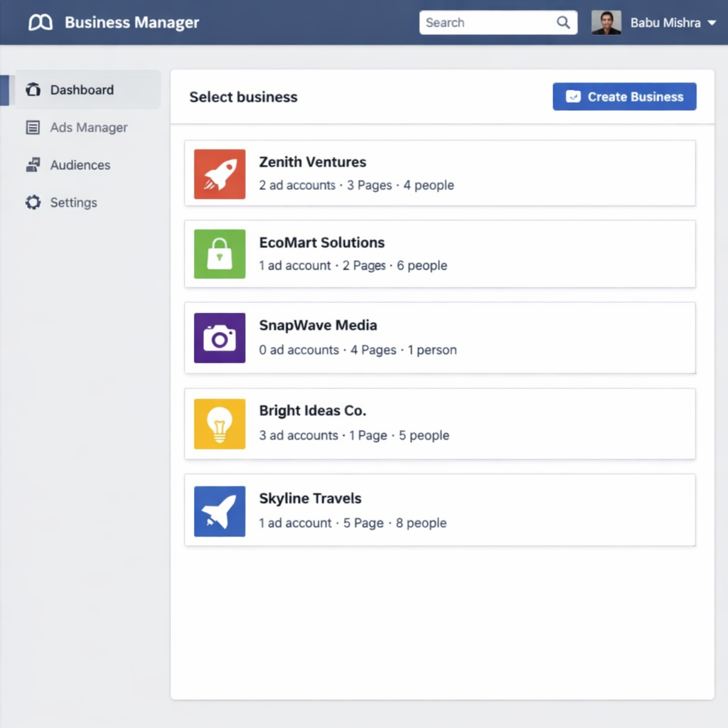The height and width of the screenshot is (728, 728).
Task: Click the Business Manager logo icon
Action: (41, 22)
